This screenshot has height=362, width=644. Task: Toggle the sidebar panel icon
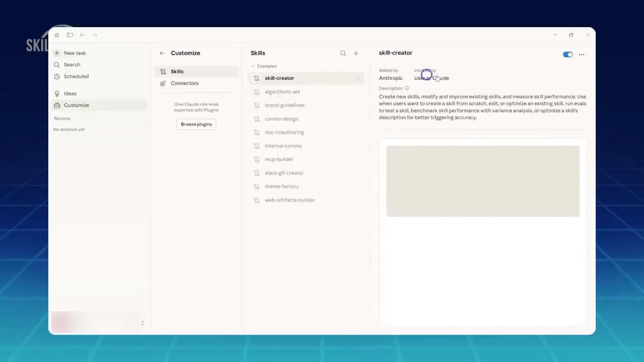click(70, 35)
